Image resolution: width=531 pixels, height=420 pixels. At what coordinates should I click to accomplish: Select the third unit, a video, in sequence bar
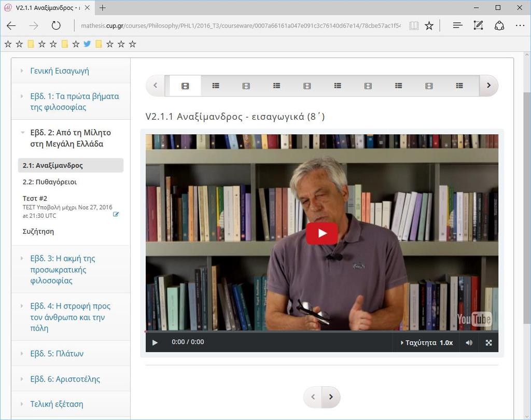246,86
